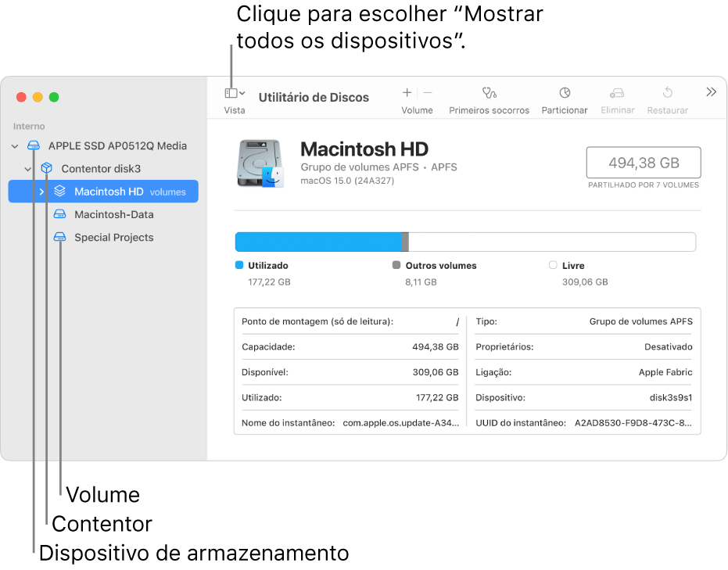Click the 'Desativado' Proprietários value
The width and height of the screenshot is (728, 570).
coord(668,347)
